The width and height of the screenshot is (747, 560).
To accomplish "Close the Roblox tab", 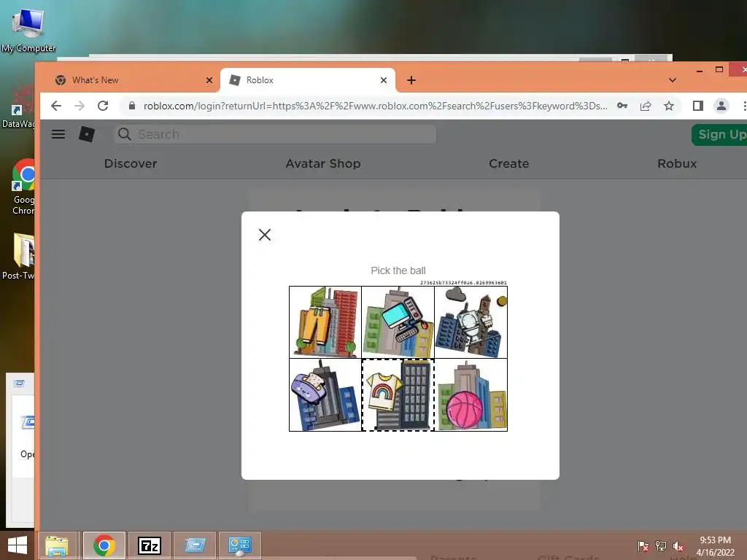I will 384,80.
